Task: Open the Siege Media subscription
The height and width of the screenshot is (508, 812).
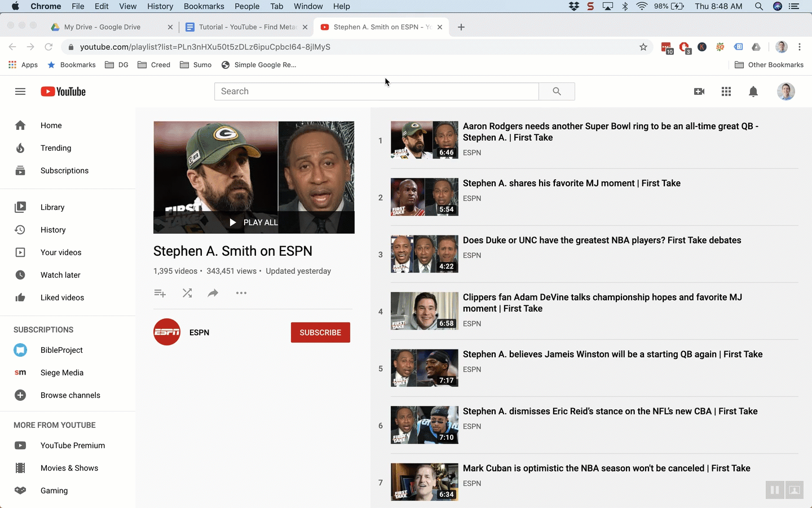Action: click(x=68, y=373)
